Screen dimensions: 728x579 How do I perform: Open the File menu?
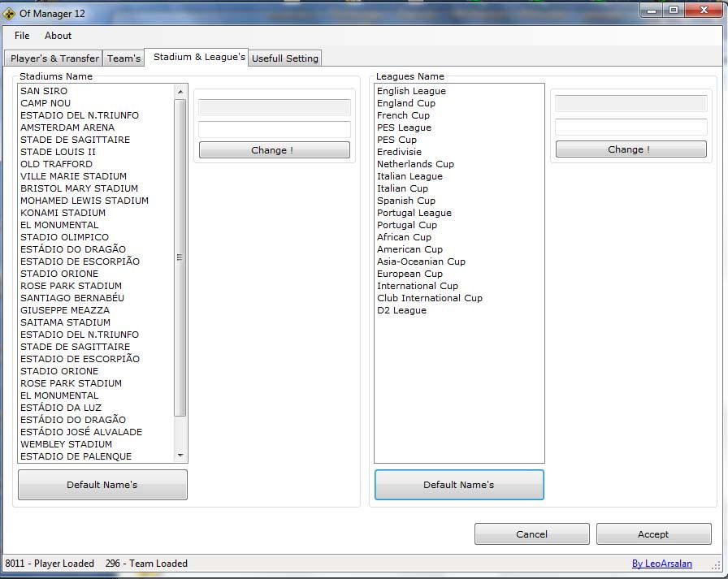coord(22,36)
